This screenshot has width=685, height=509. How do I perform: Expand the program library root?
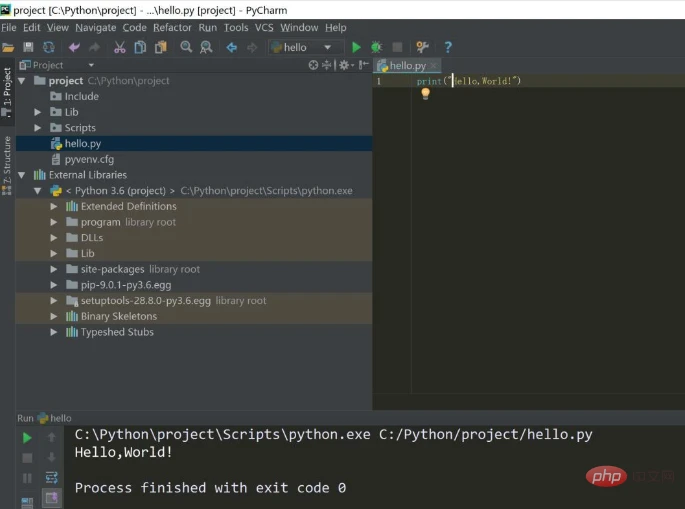tap(54, 222)
